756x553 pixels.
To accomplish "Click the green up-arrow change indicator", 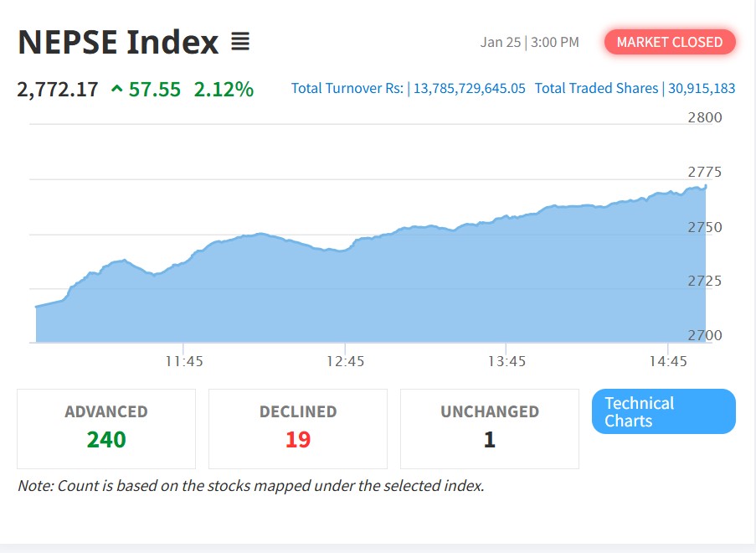I will 116,89.
